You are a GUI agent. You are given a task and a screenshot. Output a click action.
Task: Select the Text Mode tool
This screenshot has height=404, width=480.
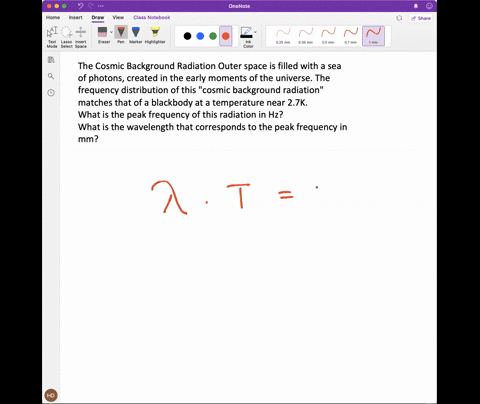click(52, 37)
